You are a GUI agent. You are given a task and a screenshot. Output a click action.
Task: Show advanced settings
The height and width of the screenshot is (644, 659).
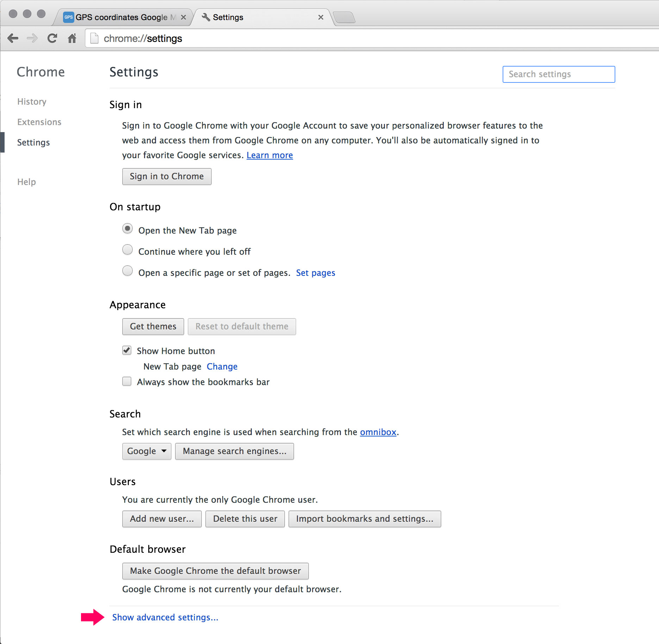[165, 617]
